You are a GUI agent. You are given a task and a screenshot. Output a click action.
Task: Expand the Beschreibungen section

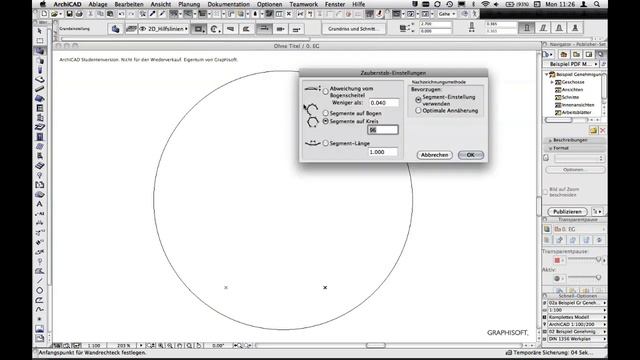[550, 140]
